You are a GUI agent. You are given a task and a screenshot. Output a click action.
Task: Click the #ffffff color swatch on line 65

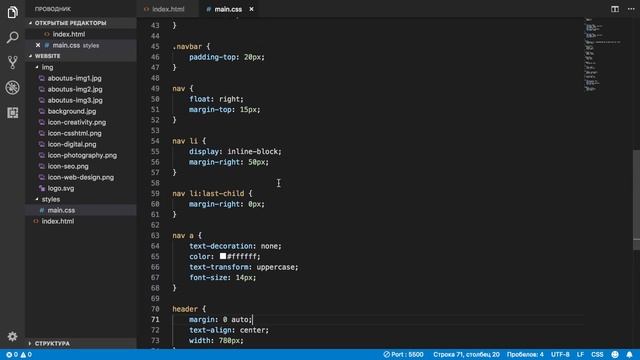coord(223,256)
